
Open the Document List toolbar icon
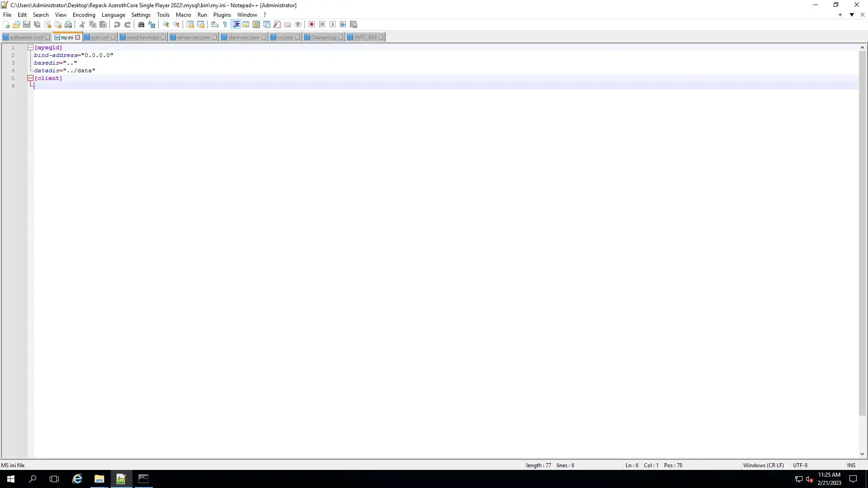(267, 24)
